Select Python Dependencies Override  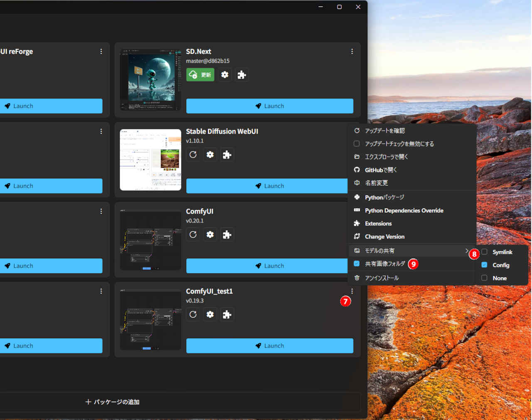pyautogui.click(x=412, y=211)
